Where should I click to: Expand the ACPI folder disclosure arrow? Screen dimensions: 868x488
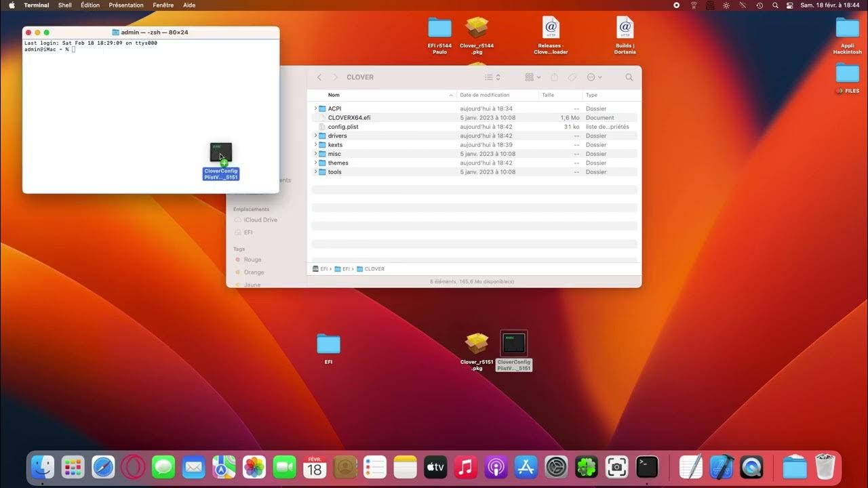click(315, 108)
